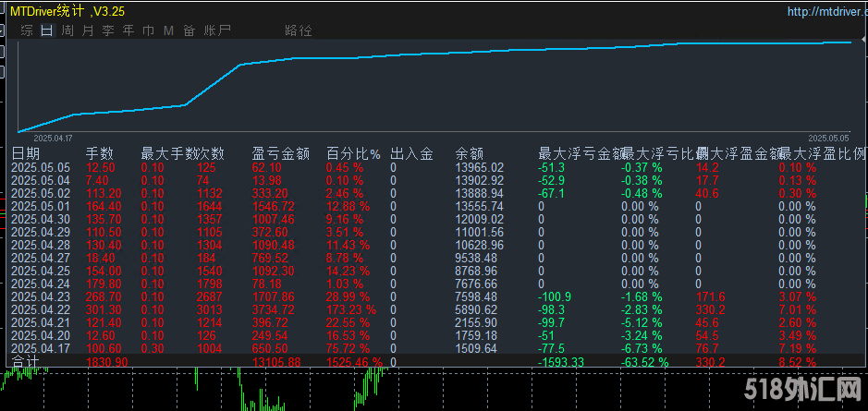
Task: Click the 百分比% column header
Action: tap(353, 152)
